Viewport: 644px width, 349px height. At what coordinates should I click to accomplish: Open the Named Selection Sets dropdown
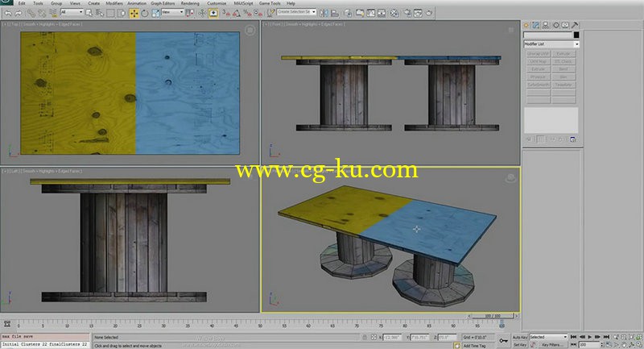[x=299, y=13]
